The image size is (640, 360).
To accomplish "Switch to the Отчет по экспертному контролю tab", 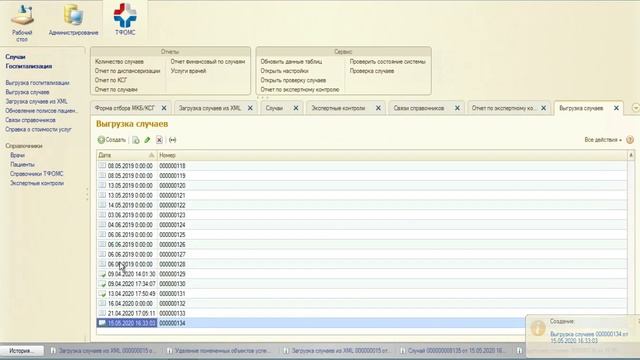I will [503, 108].
